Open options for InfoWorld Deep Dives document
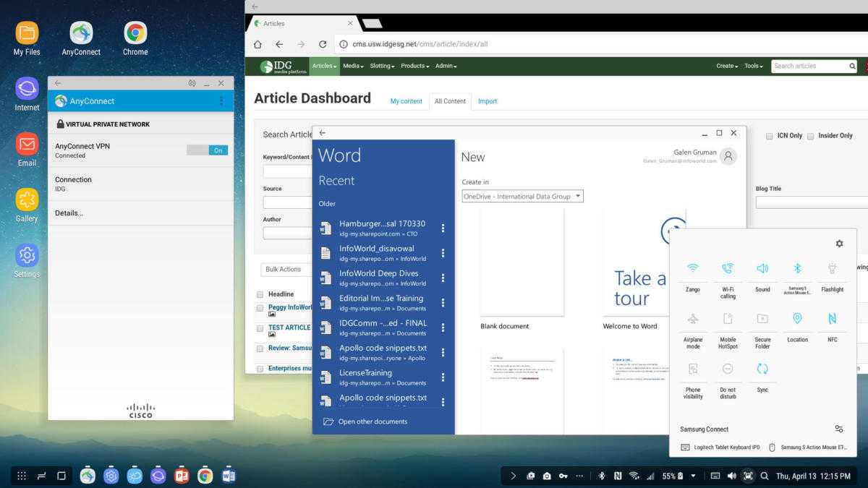The width and height of the screenshot is (868, 488). click(443, 278)
